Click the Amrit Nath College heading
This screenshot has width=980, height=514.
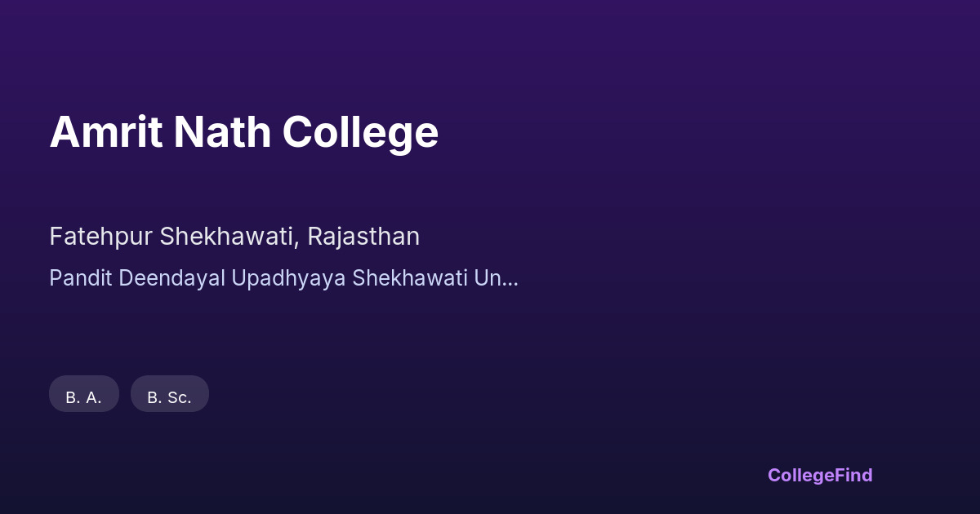tap(243, 132)
